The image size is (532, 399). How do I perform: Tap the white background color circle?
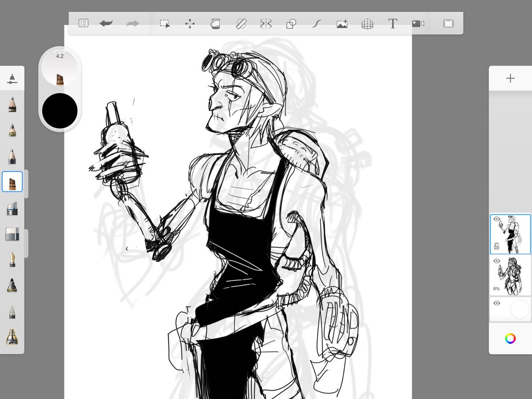[x=520, y=309]
